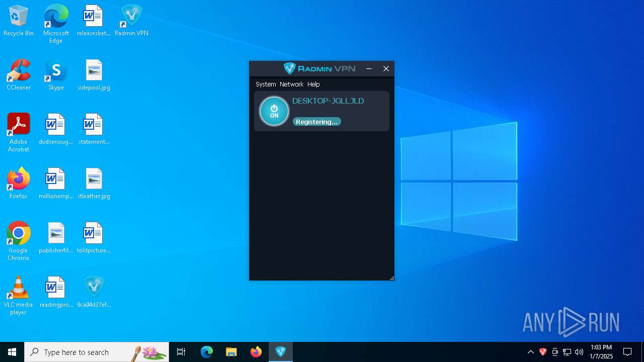Launch Firefox from the taskbar
644x362 pixels.
click(256, 352)
